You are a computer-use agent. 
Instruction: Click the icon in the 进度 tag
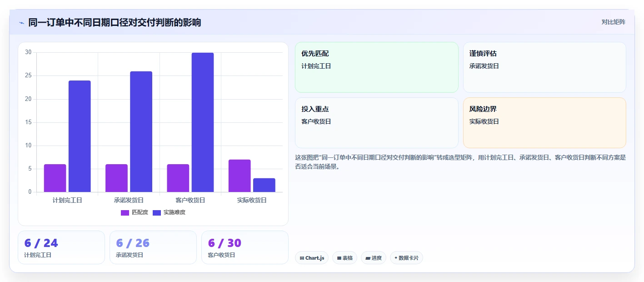point(368,258)
